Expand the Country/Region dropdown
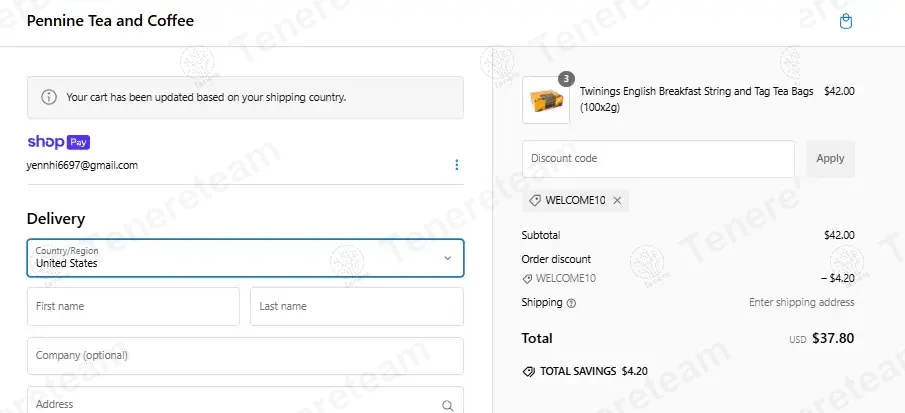 [x=245, y=258]
